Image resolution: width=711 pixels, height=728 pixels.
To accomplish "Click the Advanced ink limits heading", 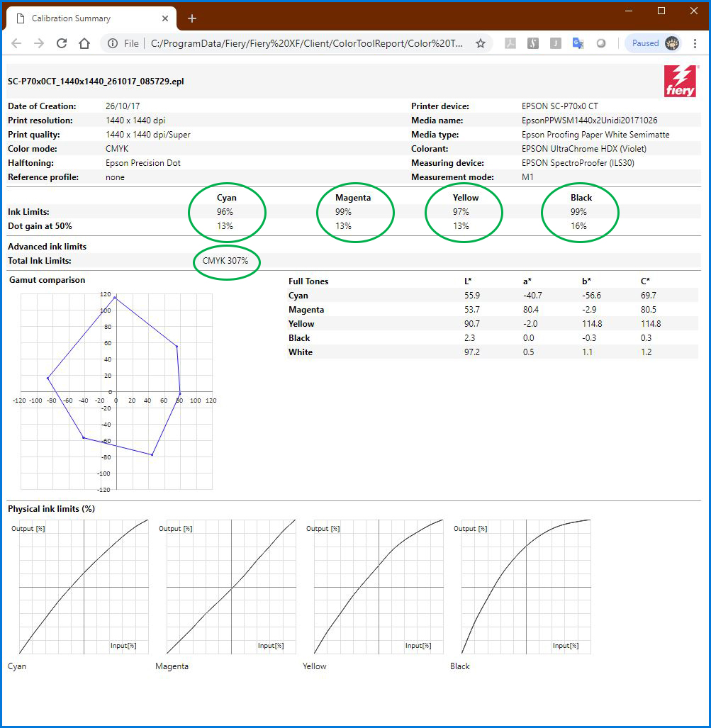I will click(x=47, y=247).
